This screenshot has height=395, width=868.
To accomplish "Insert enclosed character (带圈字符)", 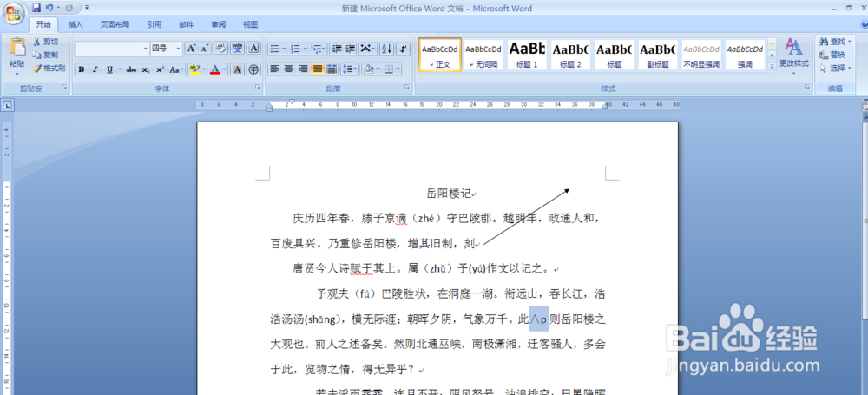I will pos(254,69).
